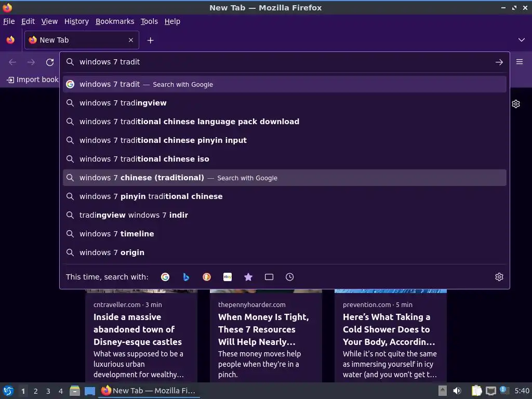
Task: Open volume control in system tray
Action: coord(457,391)
